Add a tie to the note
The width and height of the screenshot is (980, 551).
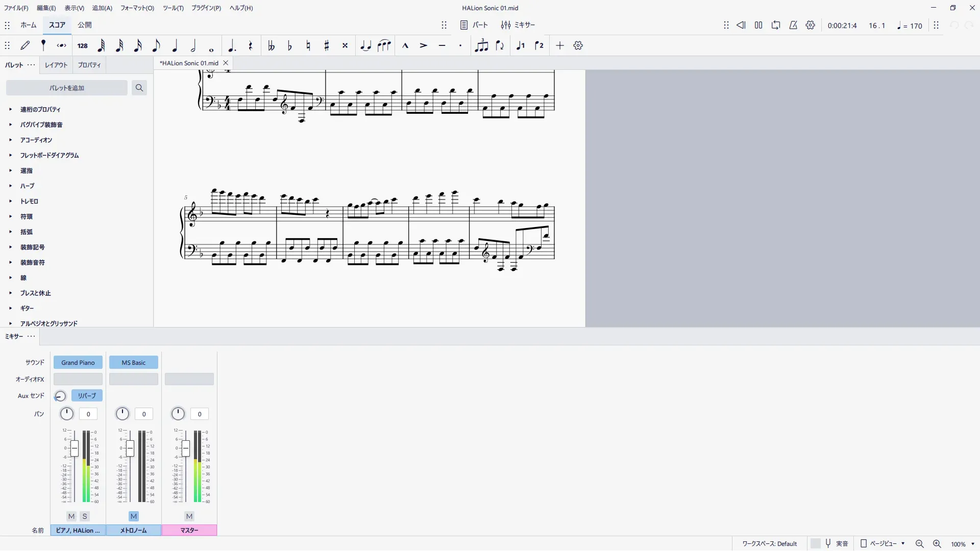pos(365,45)
